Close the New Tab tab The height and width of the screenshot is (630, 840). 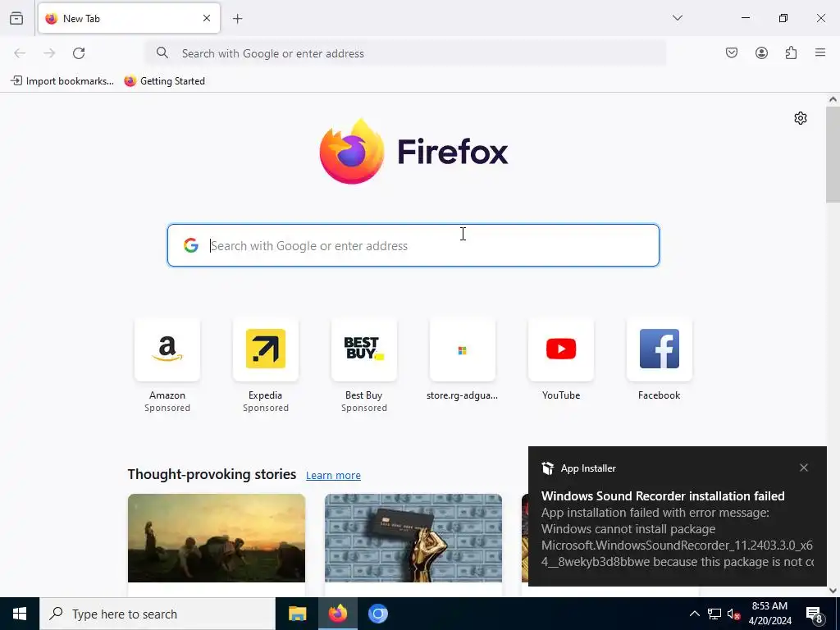coord(207,18)
